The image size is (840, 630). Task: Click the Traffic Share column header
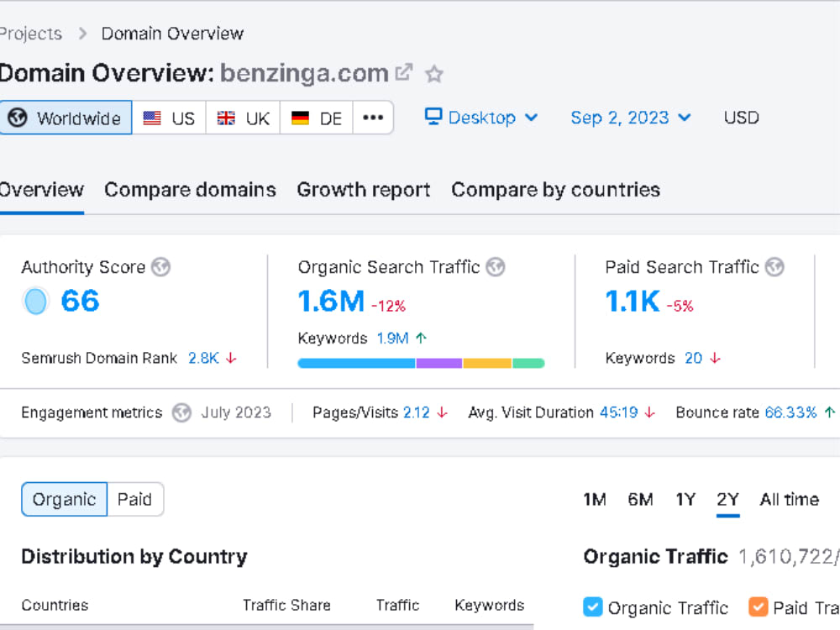coord(286,605)
